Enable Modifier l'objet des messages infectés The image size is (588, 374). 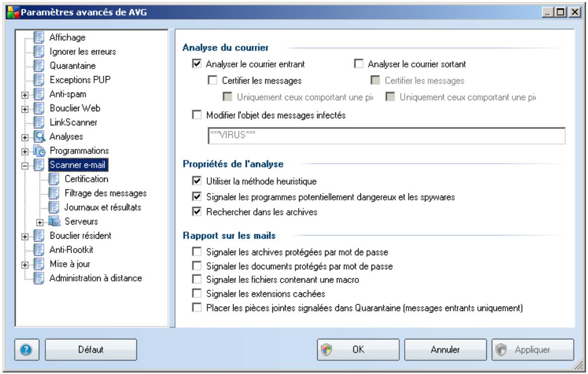(x=196, y=115)
